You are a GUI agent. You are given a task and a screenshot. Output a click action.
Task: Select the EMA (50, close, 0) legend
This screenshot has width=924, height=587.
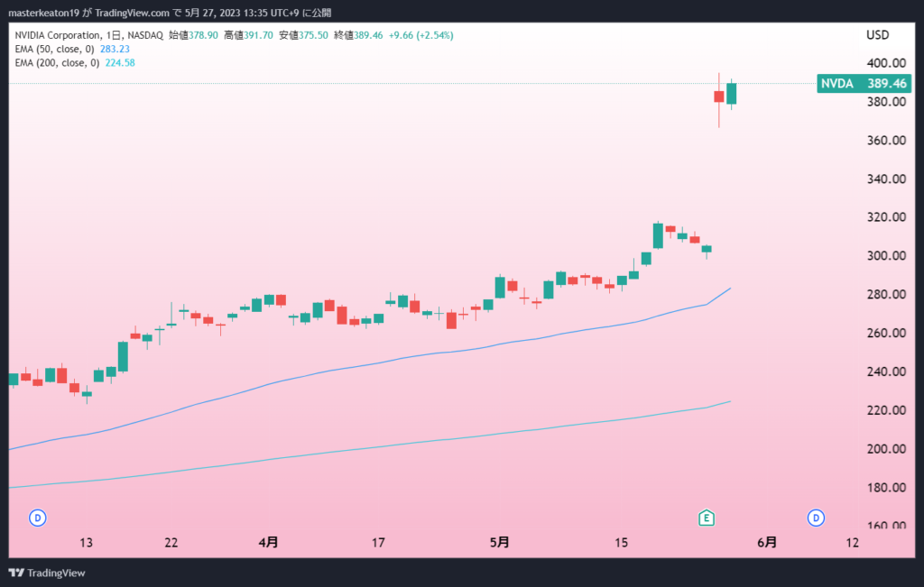pos(54,49)
